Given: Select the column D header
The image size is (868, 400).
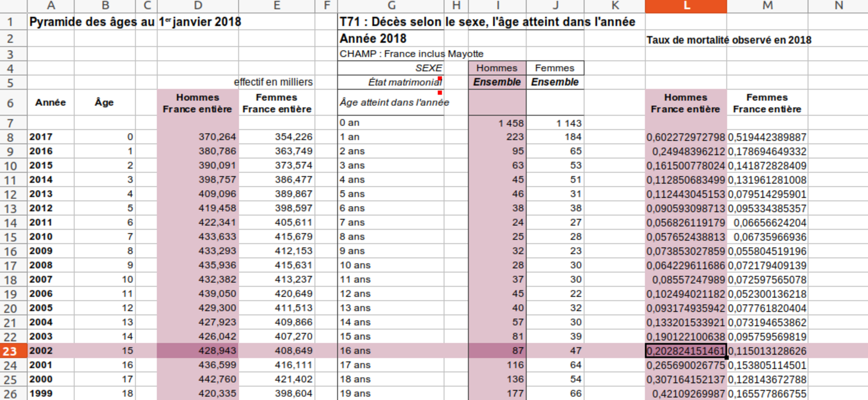Looking at the screenshot, I should click(x=198, y=6).
